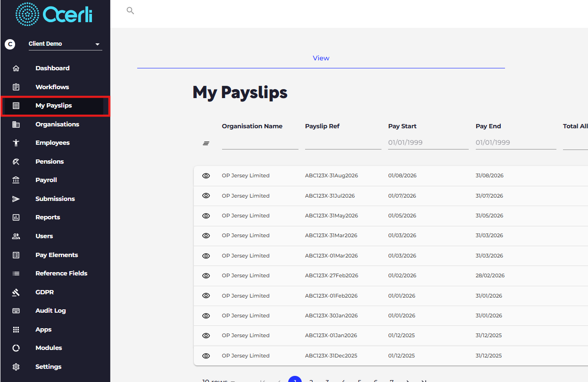Open Payroll bank icon
This screenshot has width=588, height=382.
[16, 180]
